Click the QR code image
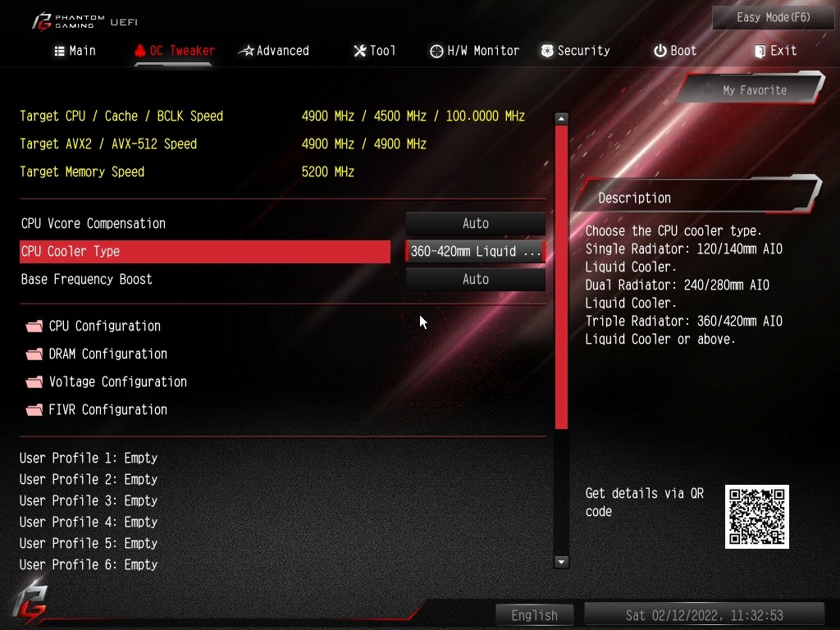Viewport: 840px width, 630px height. (756, 517)
